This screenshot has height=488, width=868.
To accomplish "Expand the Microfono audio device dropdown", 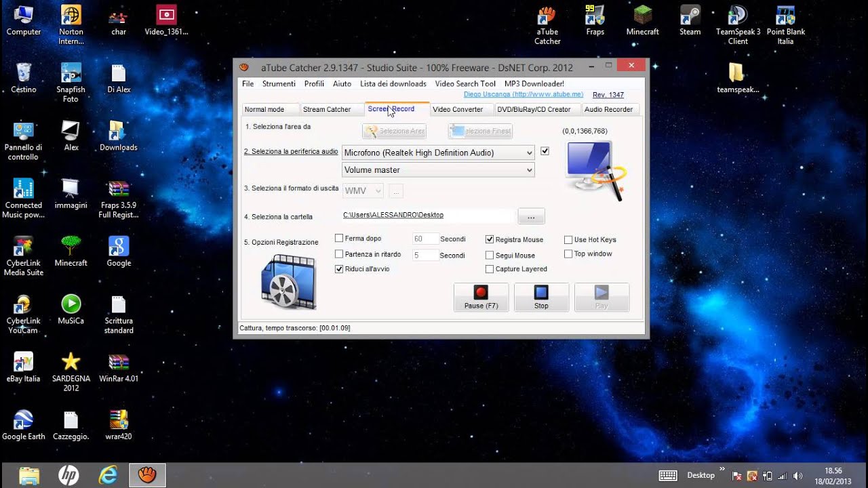I will click(x=438, y=152).
